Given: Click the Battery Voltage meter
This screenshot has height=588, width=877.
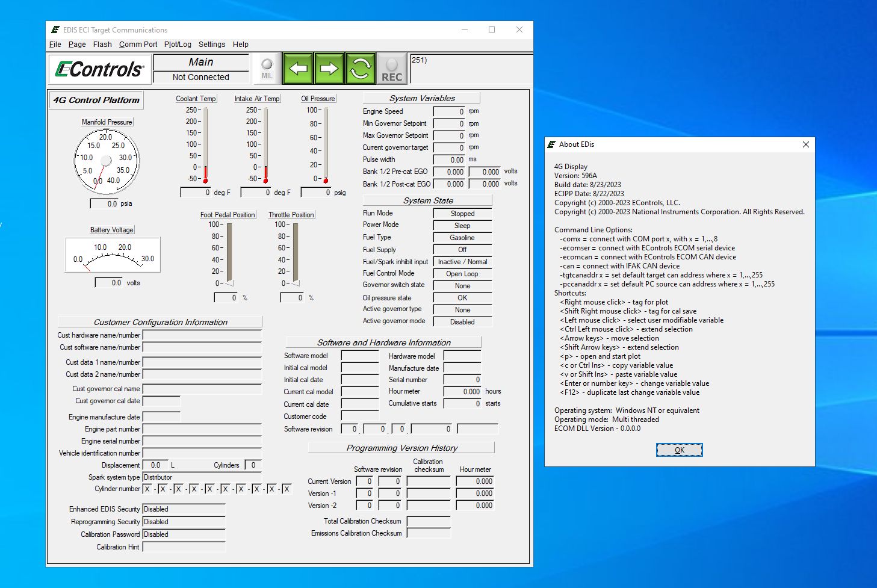Looking at the screenshot, I should click(113, 255).
